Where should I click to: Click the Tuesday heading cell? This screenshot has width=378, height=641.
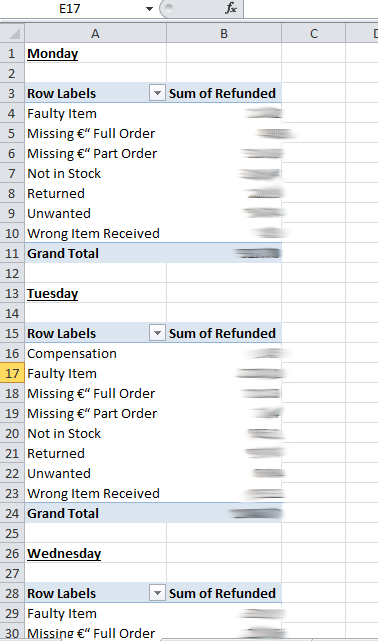pos(95,293)
